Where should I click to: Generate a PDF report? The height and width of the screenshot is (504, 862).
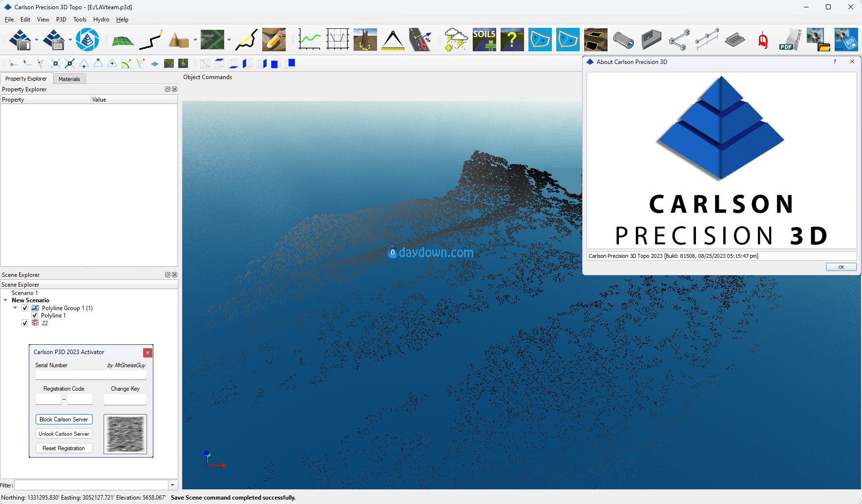[x=790, y=40]
